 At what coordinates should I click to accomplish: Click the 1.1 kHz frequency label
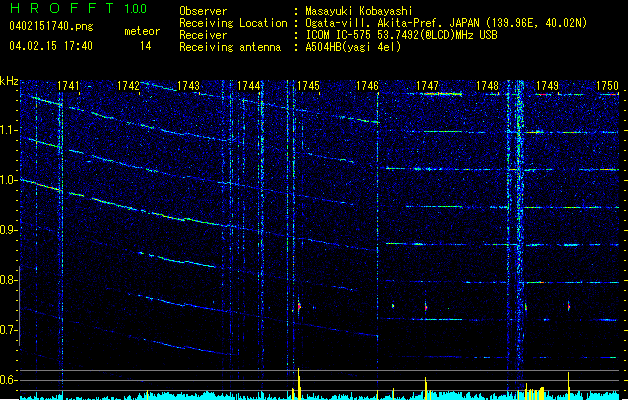coord(9,130)
